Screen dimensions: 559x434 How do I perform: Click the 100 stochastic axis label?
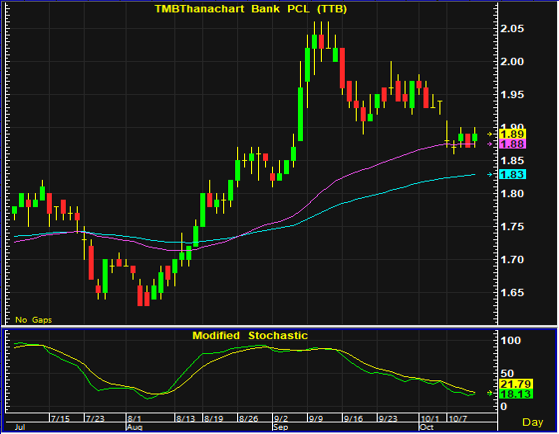[511, 341]
